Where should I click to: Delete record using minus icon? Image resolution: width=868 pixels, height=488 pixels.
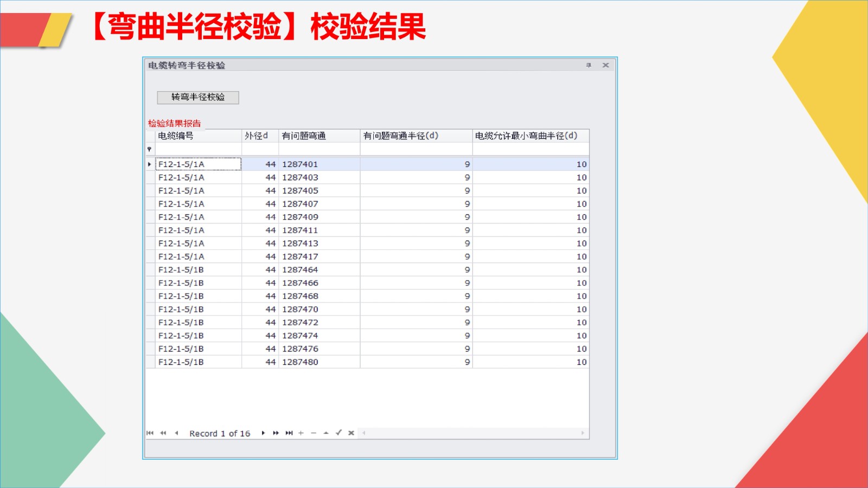pyautogui.click(x=314, y=433)
